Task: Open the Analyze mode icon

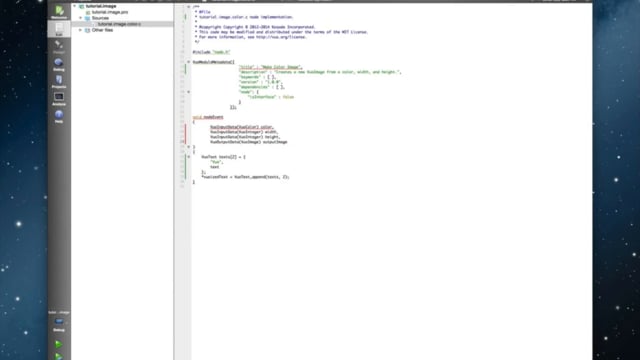Action: click(x=59, y=99)
